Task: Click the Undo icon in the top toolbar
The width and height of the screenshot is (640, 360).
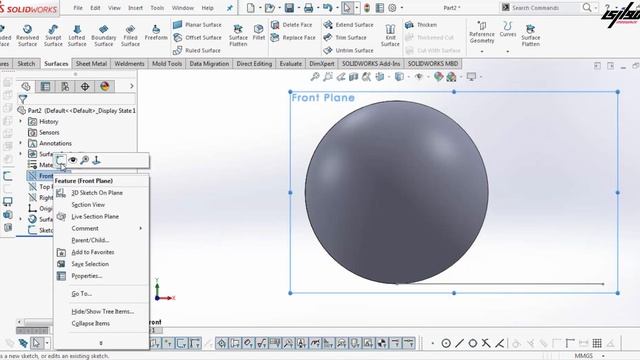Action: coord(327,8)
